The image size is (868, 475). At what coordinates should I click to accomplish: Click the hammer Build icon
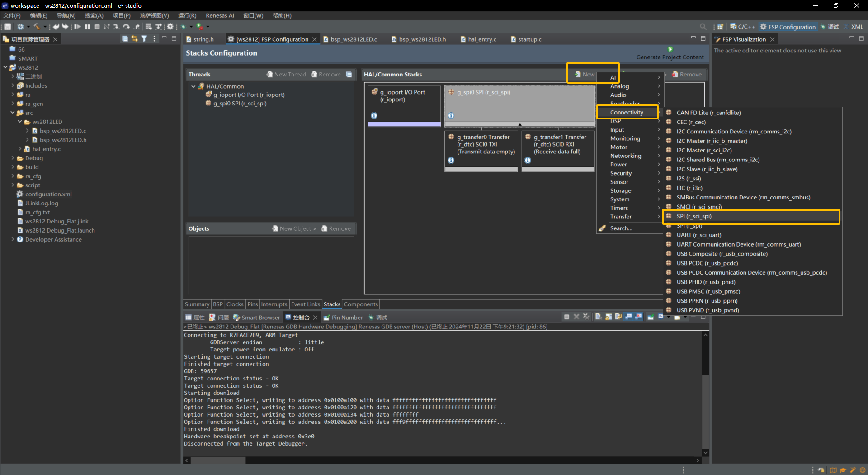coord(37,27)
